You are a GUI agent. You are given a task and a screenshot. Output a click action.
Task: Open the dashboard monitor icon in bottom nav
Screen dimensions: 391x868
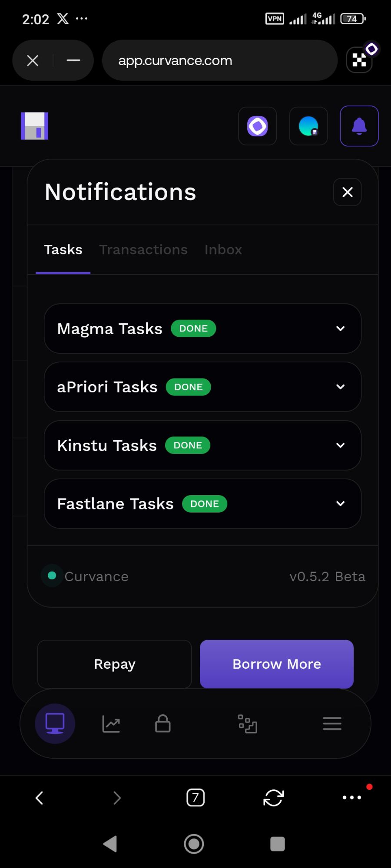click(55, 723)
